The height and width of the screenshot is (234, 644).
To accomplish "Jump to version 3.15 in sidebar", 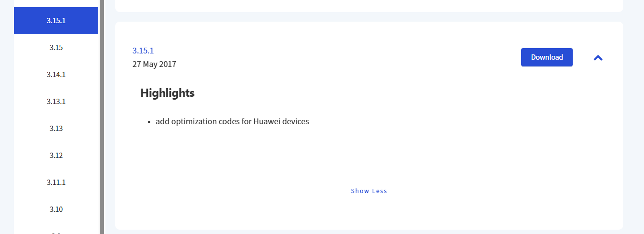I will 56,48.
